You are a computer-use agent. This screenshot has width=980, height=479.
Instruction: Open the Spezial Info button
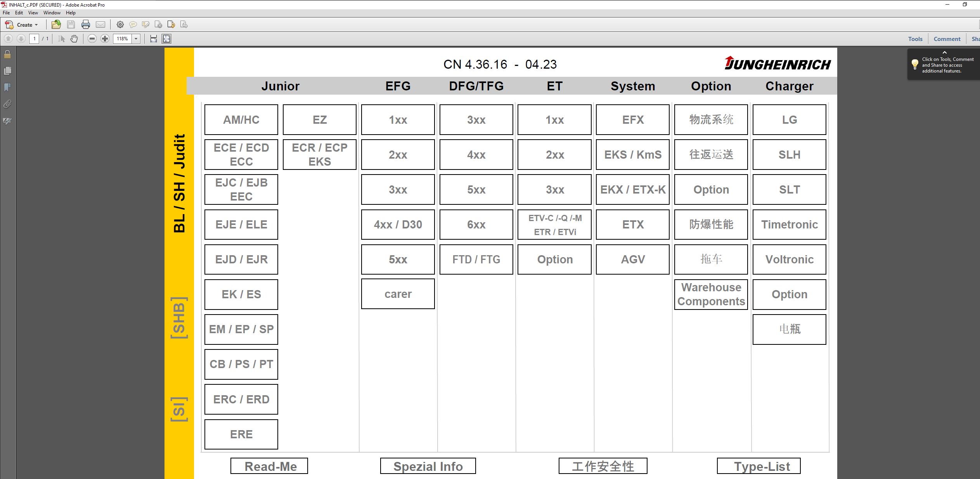click(428, 466)
